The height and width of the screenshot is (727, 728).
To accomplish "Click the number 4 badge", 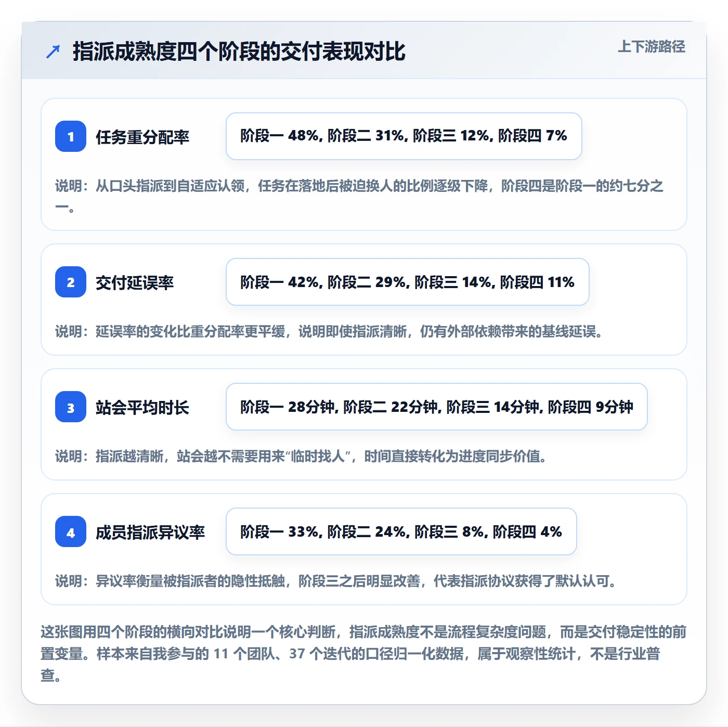I will click(x=71, y=531).
